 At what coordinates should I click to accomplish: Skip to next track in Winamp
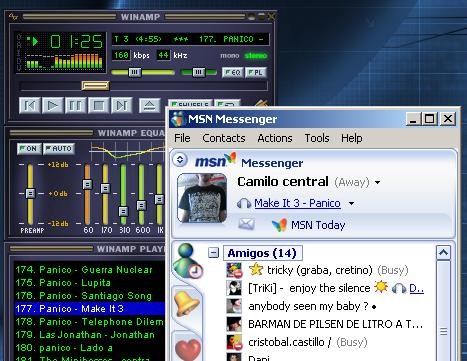pos(122,106)
